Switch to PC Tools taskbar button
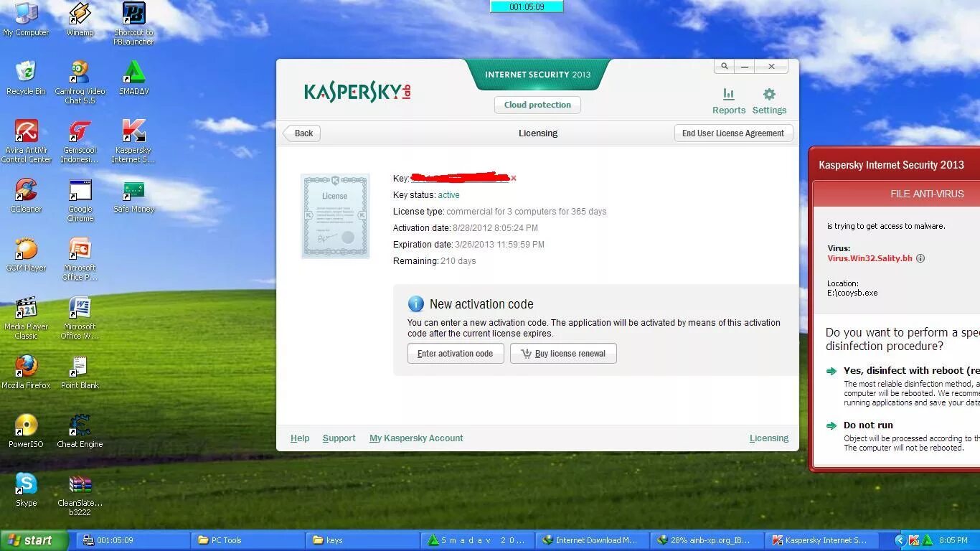Viewport: 980px width, 551px height. click(x=248, y=540)
